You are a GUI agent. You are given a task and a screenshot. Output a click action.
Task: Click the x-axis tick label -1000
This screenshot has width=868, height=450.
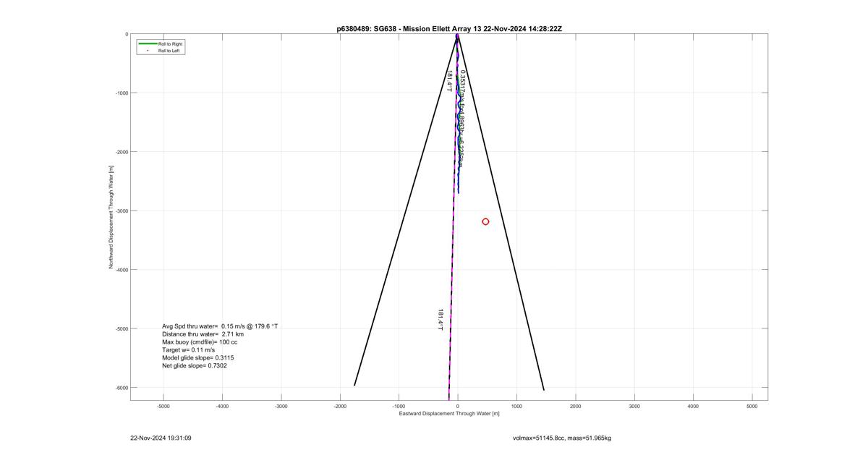399,407
